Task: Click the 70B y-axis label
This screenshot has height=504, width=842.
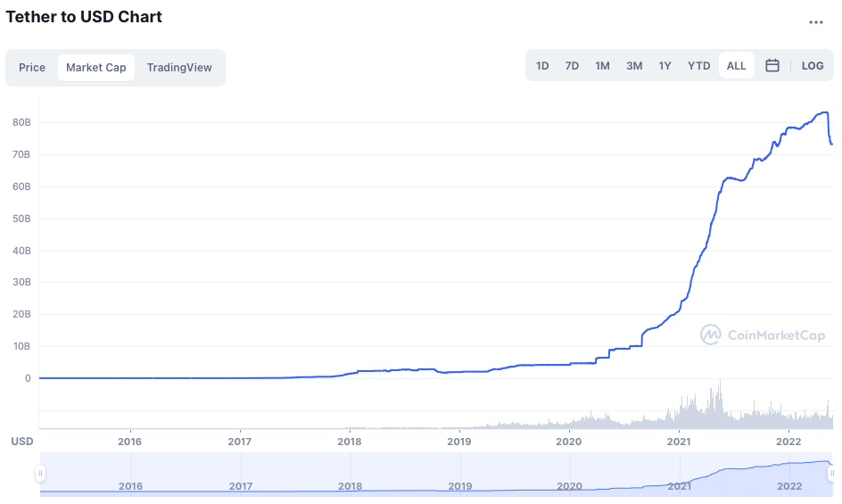Action: 21,154
